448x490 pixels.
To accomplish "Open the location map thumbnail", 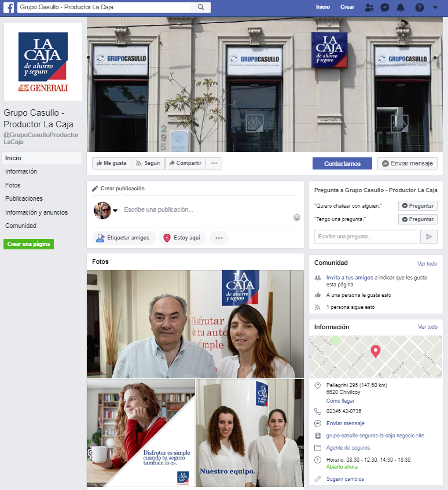I will (376, 357).
